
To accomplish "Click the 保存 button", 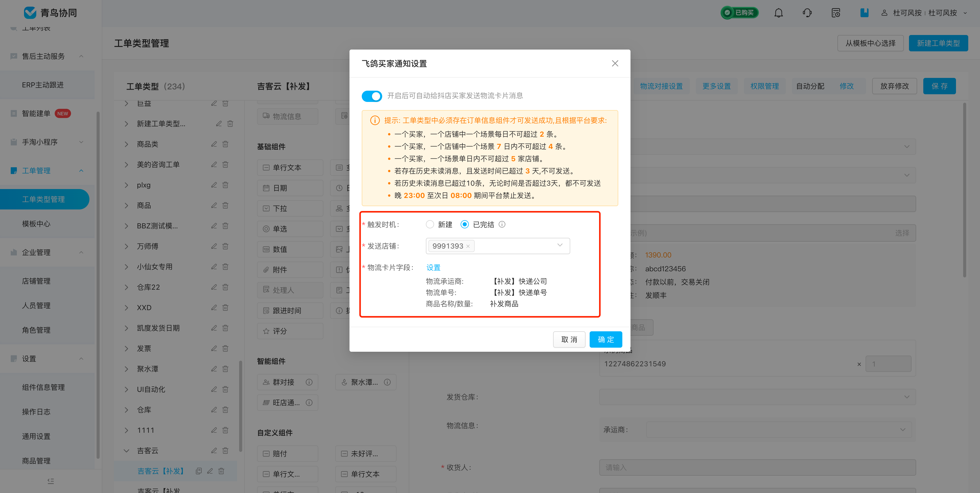I will (939, 86).
